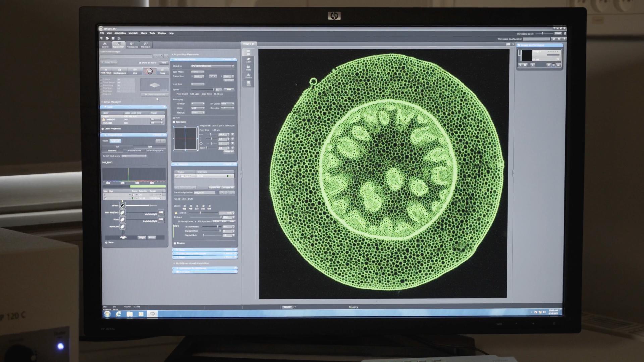The height and width of the screenshot is (362, 644).
Task: Open the Objective dropdown
Action: click(x=212, y=66)
